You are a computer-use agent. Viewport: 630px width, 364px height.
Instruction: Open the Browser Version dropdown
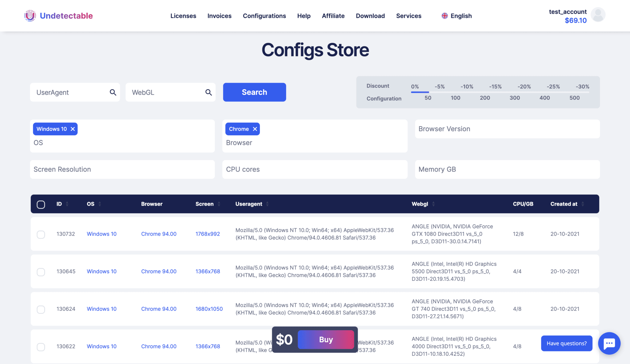coord(507,129)
